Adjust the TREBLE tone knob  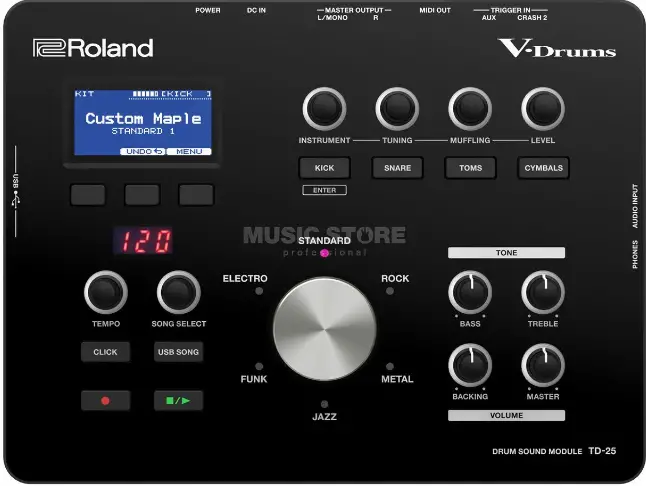coord(543,292)
